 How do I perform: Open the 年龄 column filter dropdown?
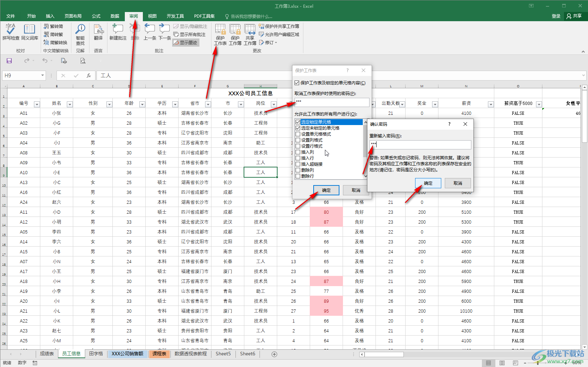142,104
